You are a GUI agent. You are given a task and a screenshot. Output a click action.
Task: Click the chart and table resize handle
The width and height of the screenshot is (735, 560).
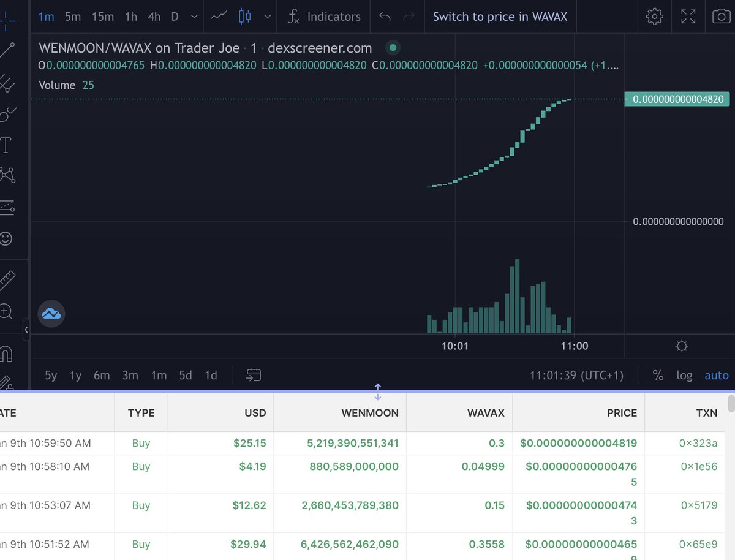click(377, 392)
